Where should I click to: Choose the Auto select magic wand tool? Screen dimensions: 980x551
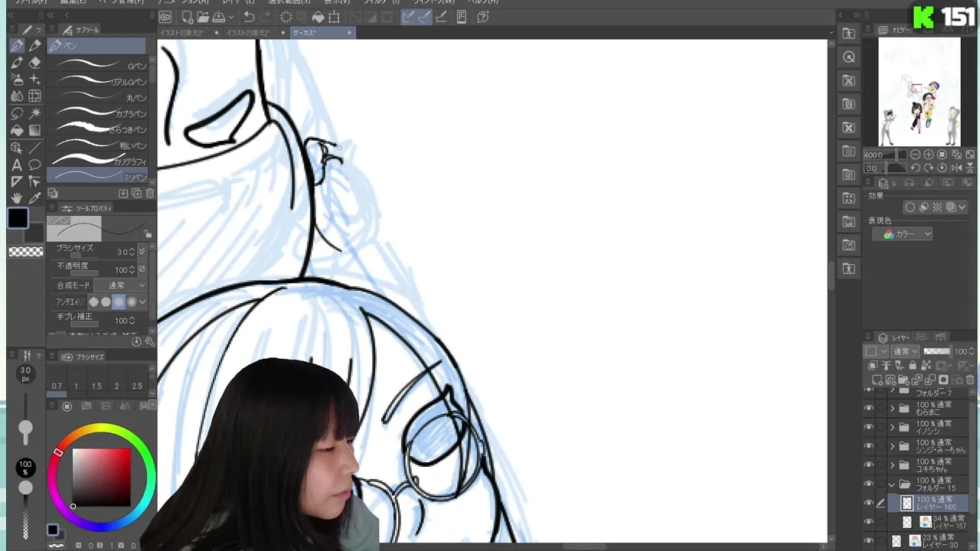pyautogui.click(x=35, y=113)
